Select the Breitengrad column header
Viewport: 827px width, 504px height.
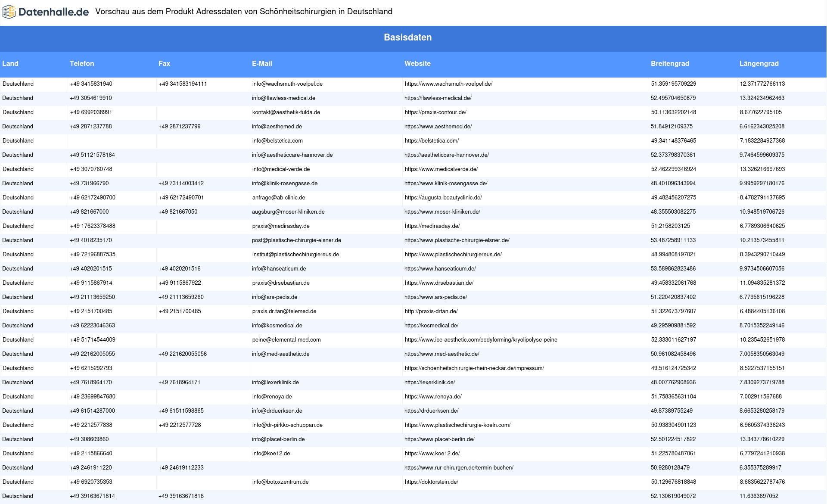coord(670,63)
